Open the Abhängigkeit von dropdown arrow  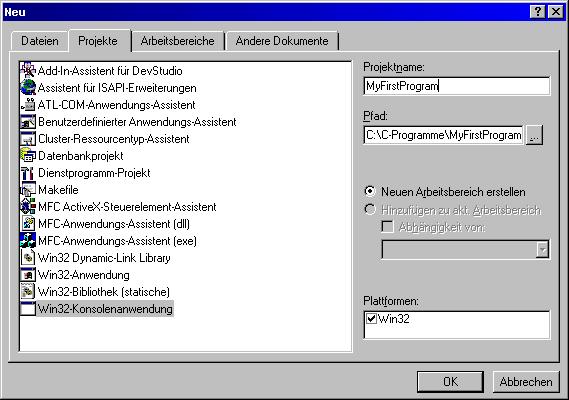click(542, 249)
